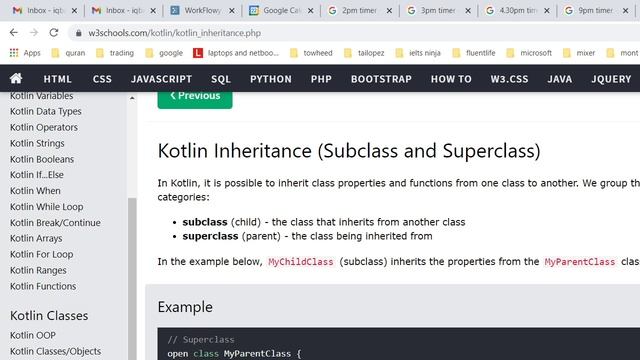Close the Google Calendar tab
The height and width of the screenshot is (360, 640).
[x=311, y=11]
